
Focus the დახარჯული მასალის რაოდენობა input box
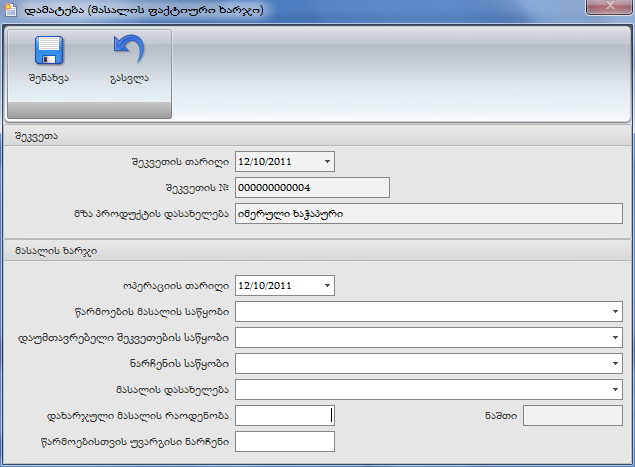tap(284, 416)
